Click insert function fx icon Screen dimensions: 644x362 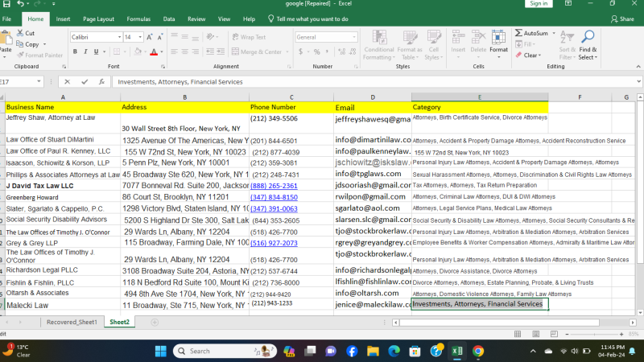101,82
